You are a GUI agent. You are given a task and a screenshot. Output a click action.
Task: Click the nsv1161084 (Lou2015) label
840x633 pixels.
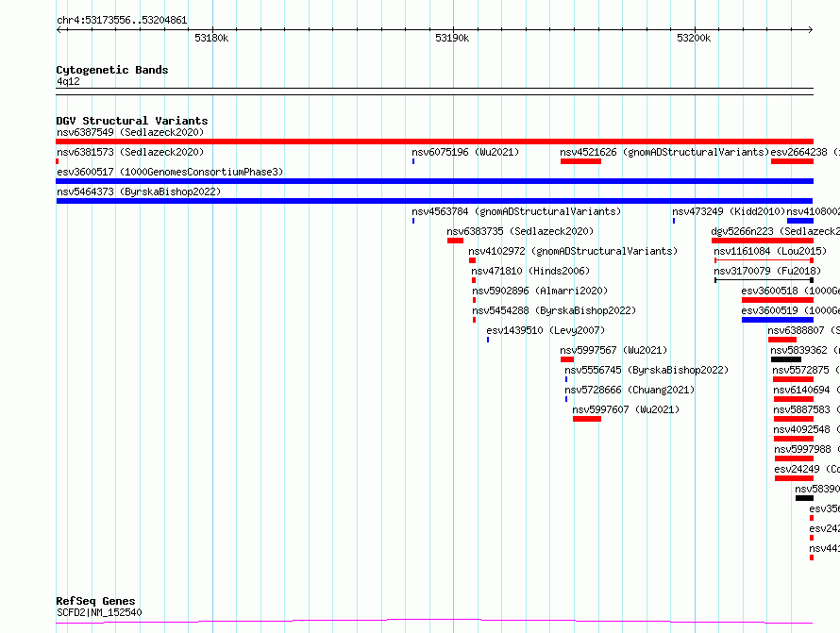(x=770, y=251)
